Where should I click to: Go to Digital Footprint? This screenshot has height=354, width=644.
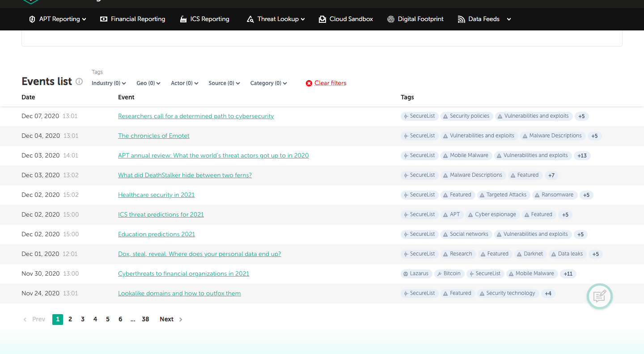click(x=421, y=19)
